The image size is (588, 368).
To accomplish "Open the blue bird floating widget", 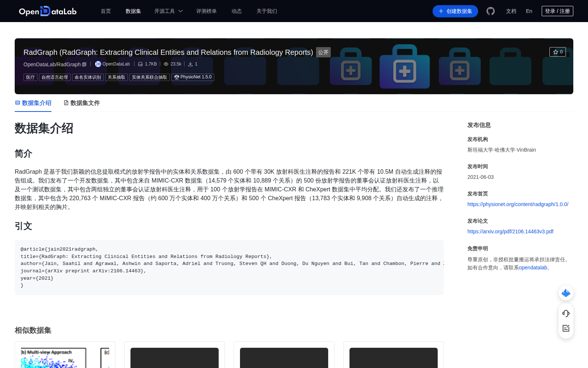I will [x=566, y=293].
